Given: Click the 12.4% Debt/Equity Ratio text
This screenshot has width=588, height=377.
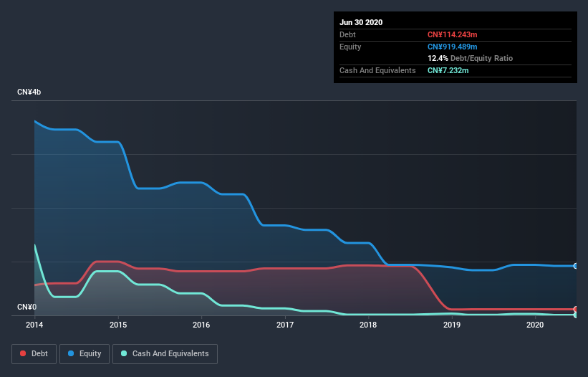Looking at the screenshot, I should [471, 59].
